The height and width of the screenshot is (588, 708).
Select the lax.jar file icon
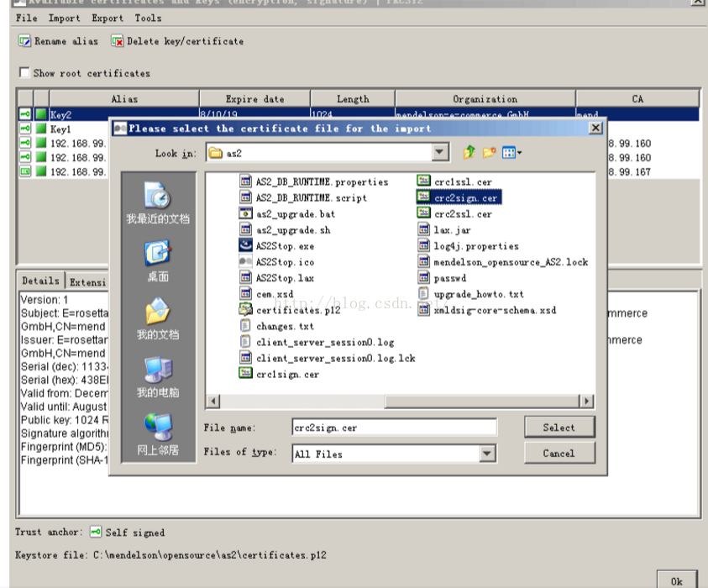(x=423, y=229)
